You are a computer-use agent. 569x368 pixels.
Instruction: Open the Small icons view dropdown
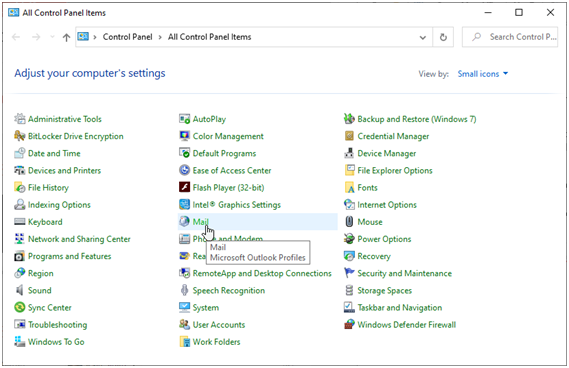click(x=483, y=74)
